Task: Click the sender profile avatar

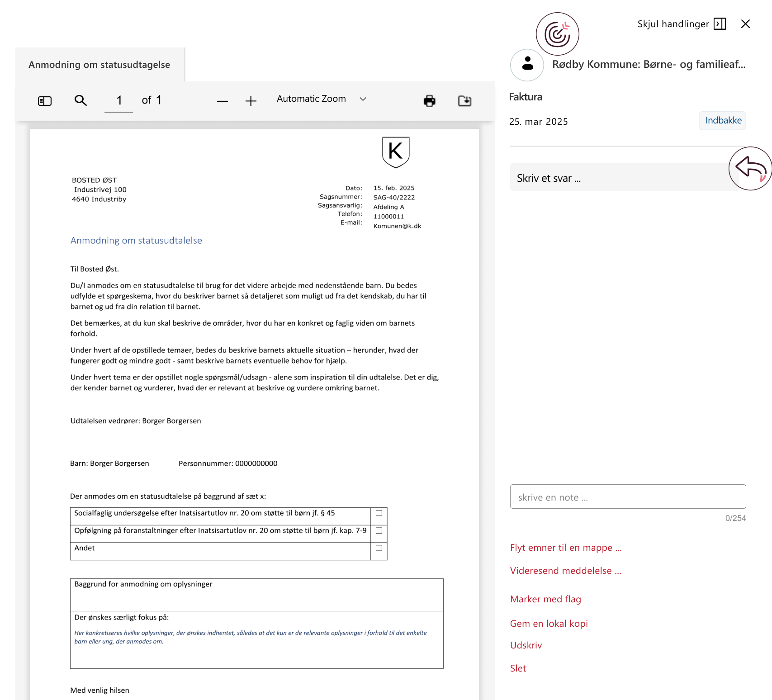Action: tap(527, 65)
